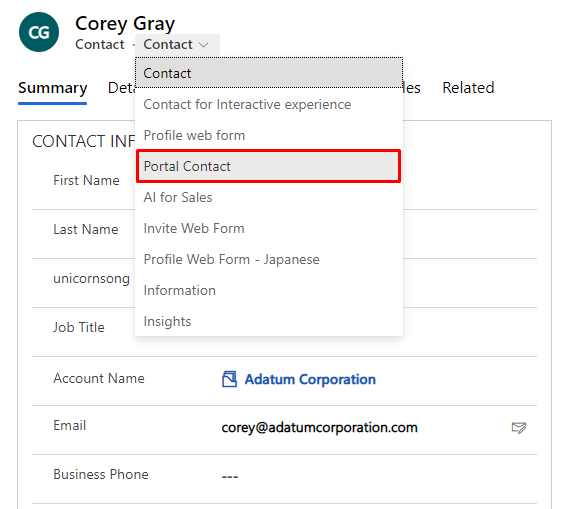Open Adatum Corporation account link

pyautogui.click(x=310, y=379)
